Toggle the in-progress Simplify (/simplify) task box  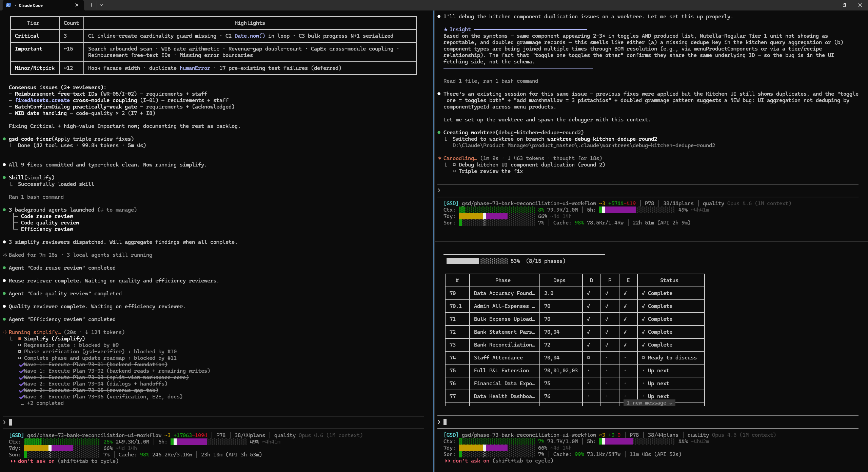pyautogui.click(x=20, y=339)
